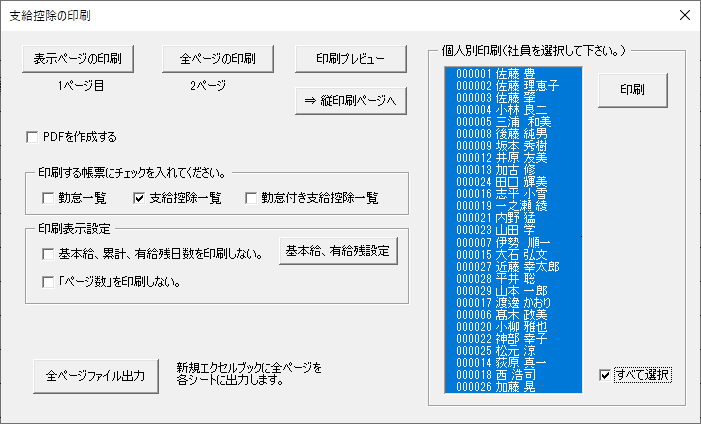Check the 勤怠一覧 checkbox

click(x=48, y=198)
